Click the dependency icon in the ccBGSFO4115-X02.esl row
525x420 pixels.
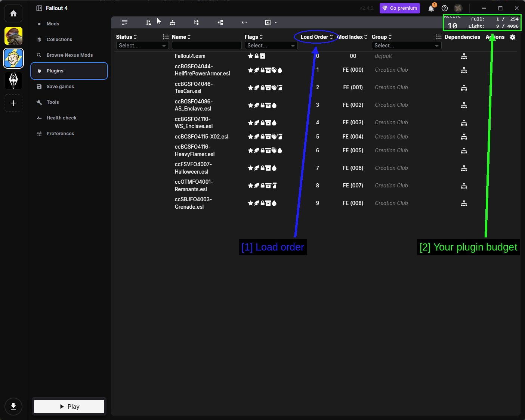(464, 137)
